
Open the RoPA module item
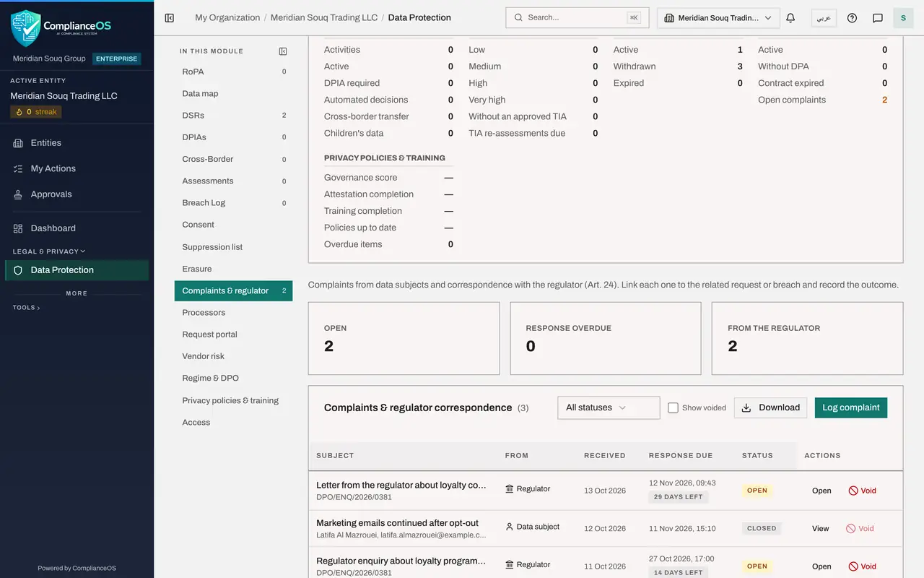click(233, 72)
